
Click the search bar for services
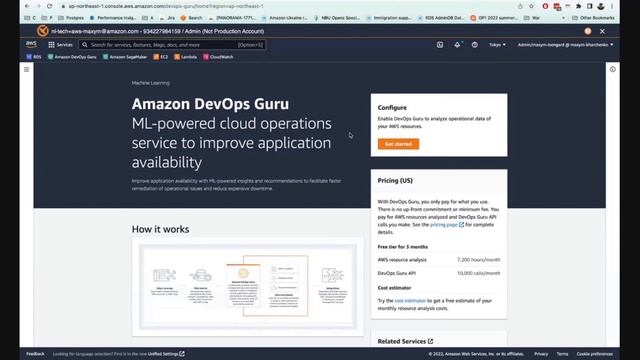[x=172, y=45]
